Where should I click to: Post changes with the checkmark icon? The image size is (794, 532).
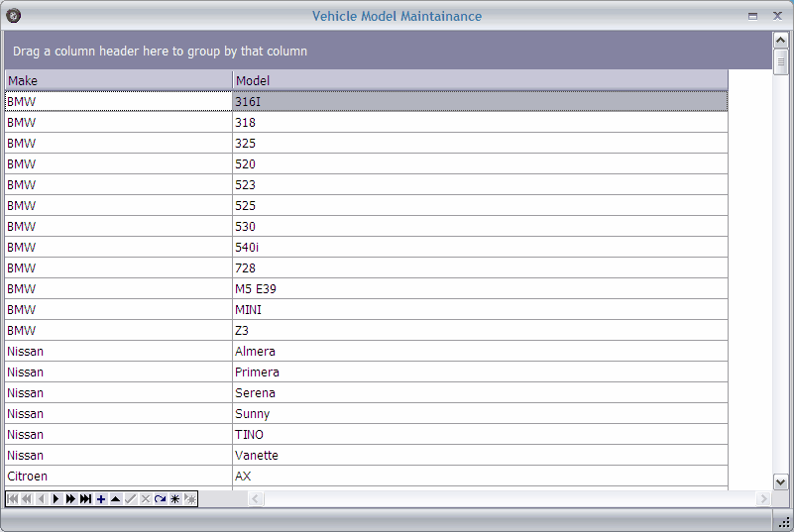[x=130, y=499]
